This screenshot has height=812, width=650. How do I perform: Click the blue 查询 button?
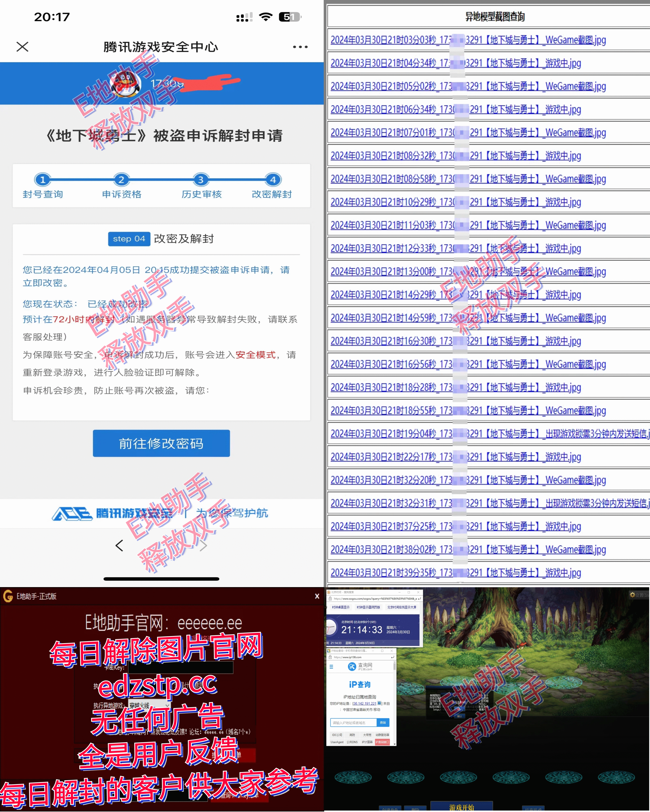tap(383, 722)
